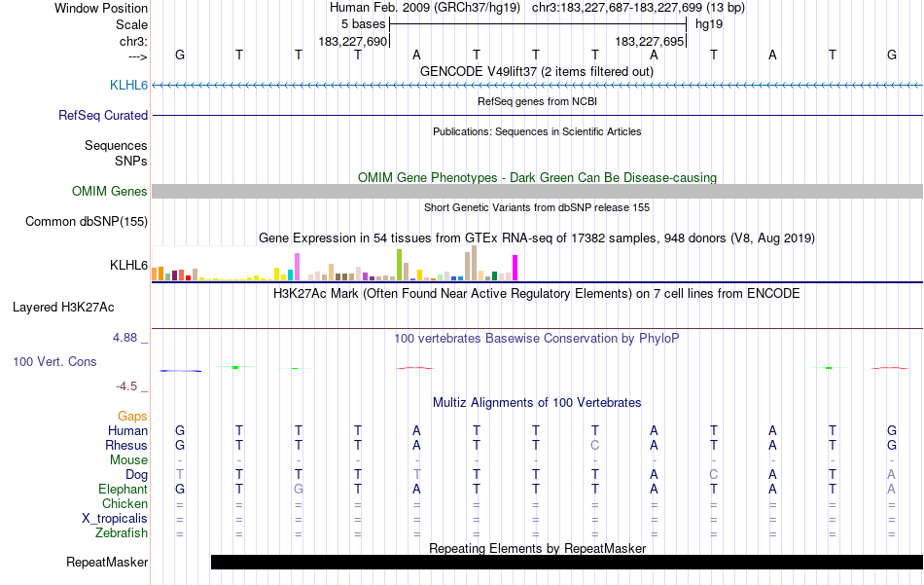Screen dimensions: 924x585
Task: Open GTEx Gene Expression track title
Action: [x=536, y=238]
